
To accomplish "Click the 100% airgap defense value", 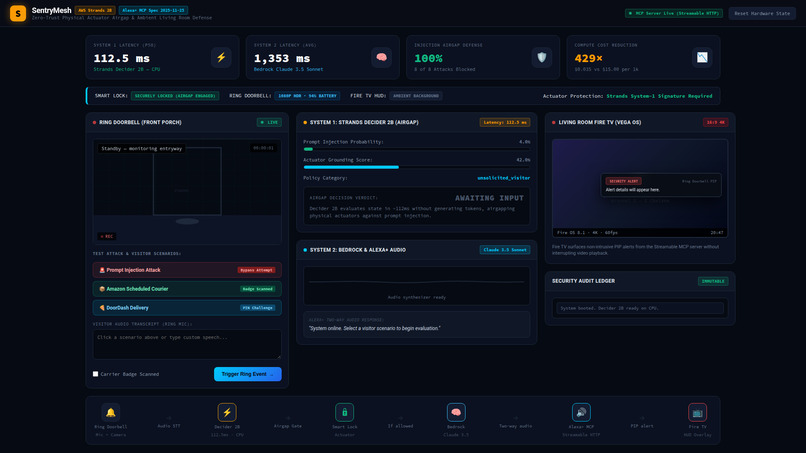I will [428, 59].
